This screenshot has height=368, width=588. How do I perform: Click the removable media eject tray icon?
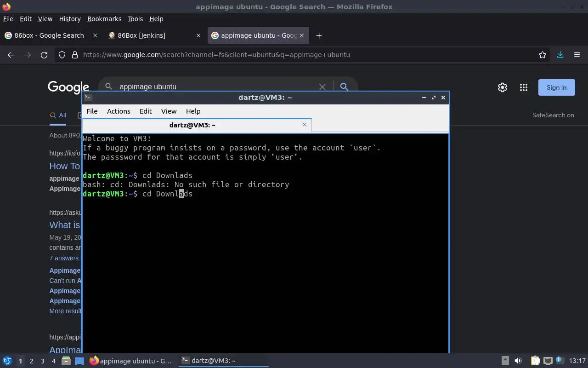tap(505, 361)
